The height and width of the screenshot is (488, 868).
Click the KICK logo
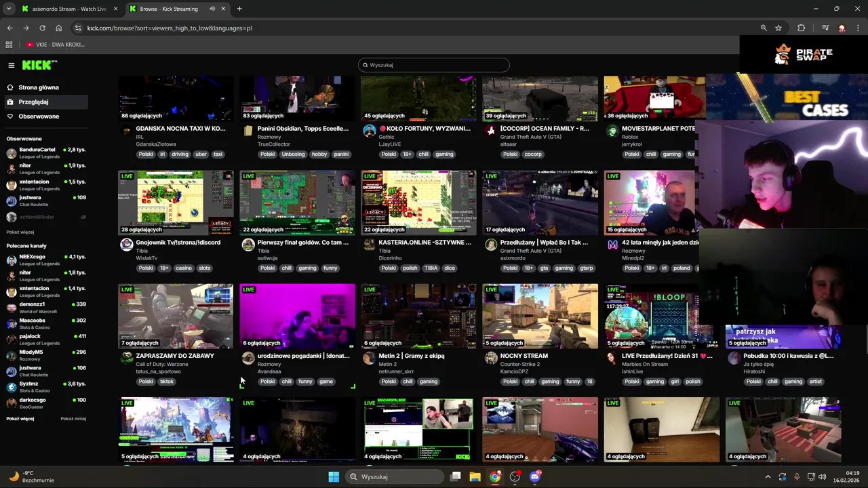point(39,65)
